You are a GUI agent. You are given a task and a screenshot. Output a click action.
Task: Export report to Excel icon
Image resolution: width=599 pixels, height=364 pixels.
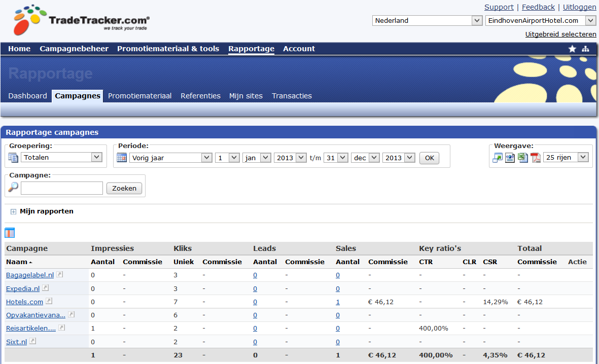coord(522,157)
